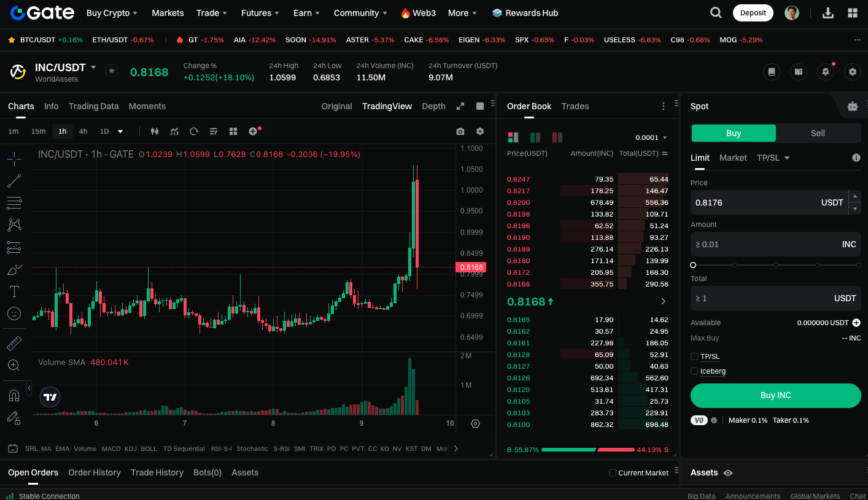Expand the Trade navigation menu

[x=212, y=13]
